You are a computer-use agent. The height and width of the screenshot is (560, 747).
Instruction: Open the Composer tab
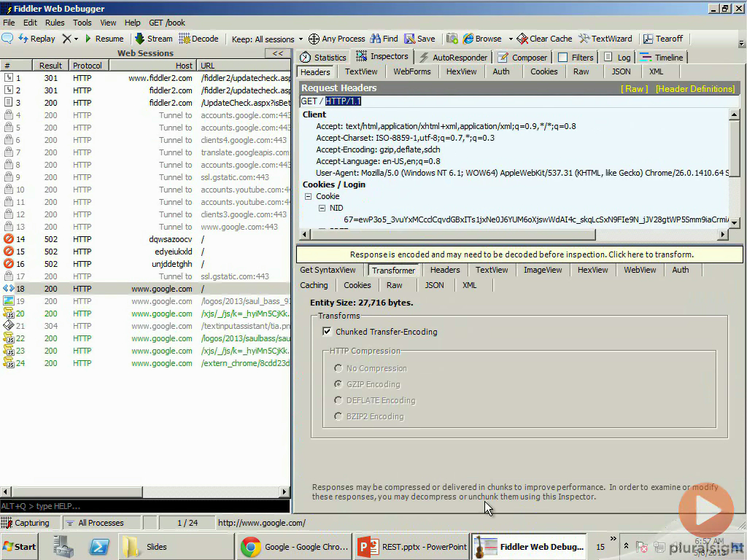[x=522, y=57]
